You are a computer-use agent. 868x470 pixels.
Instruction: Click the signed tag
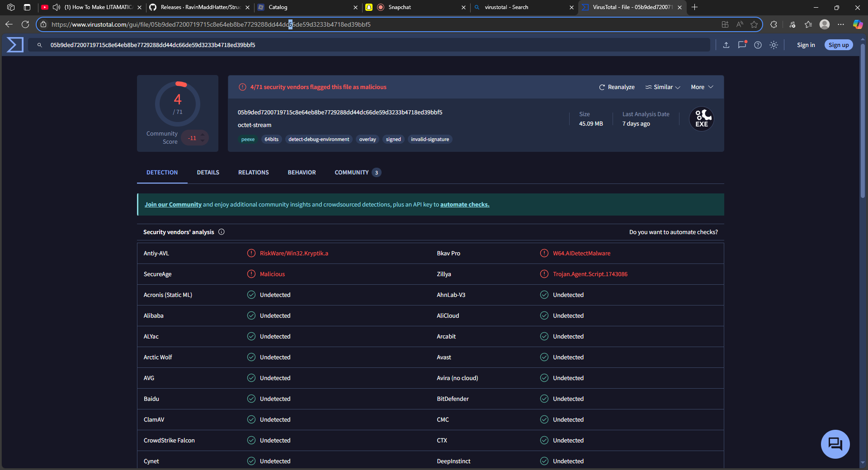[393, 139]
